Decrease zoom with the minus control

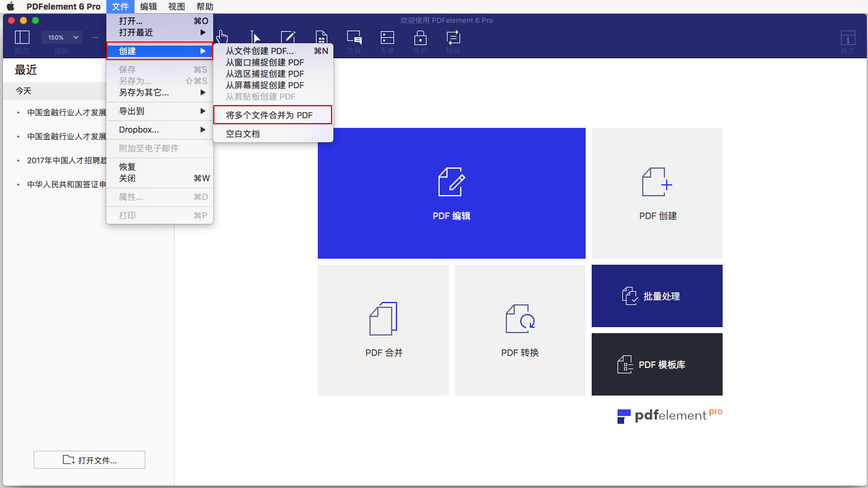[x=94, y=37]
